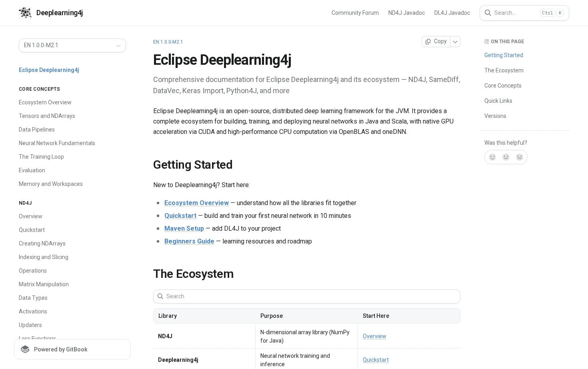Open the Quickstart link in Getting Started list
This screenshot has height=369, width=588.
pos(180,216)
